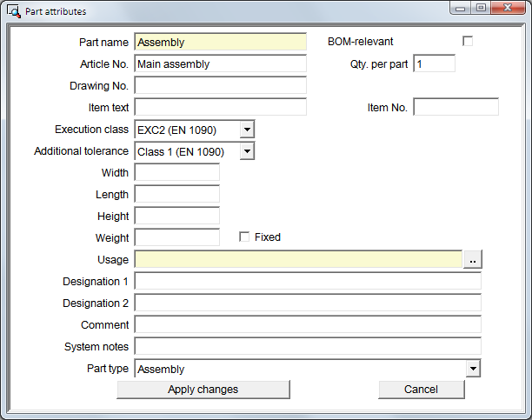Click the Comment text field
The width and height of the screenshot is (532, 420).
click(308, 324)
